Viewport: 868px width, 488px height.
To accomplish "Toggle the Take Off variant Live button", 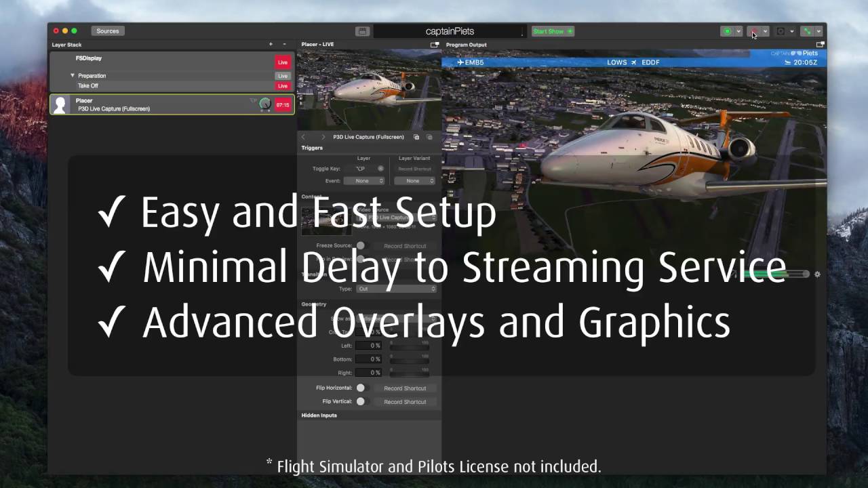I will coord(283,86).
